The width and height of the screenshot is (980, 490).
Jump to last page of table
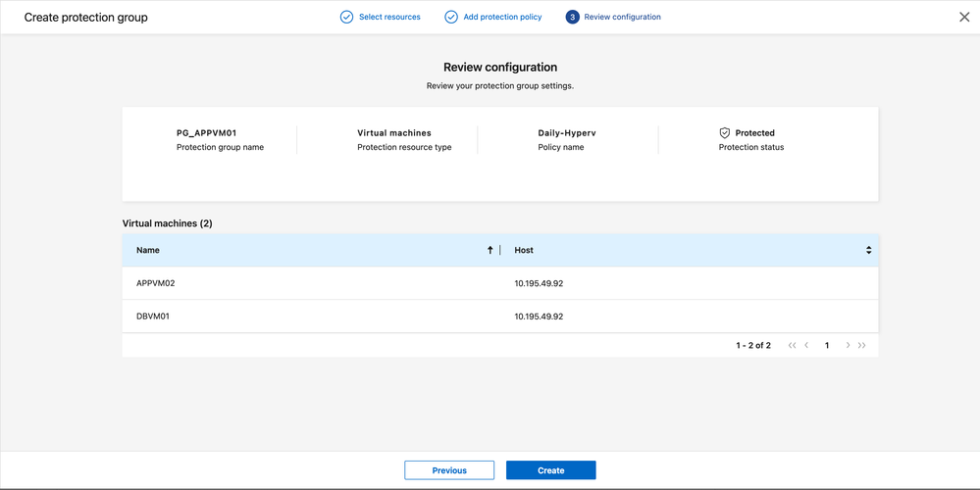tap(862, 345)
